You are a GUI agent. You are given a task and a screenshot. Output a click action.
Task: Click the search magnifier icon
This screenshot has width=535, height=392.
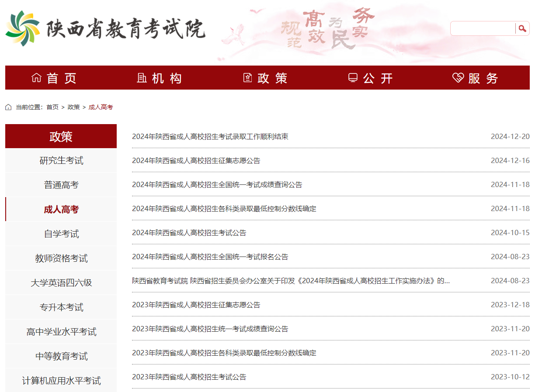[x=523, y=28]
